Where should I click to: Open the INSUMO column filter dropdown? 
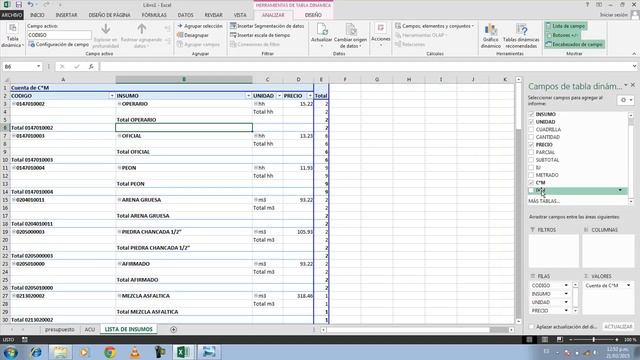coord(248,96)
